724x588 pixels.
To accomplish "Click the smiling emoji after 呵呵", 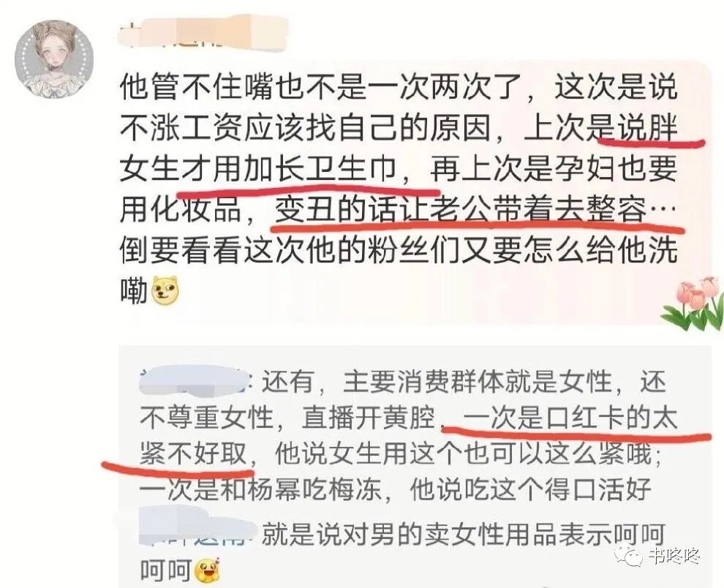I will tap(207, 571).
